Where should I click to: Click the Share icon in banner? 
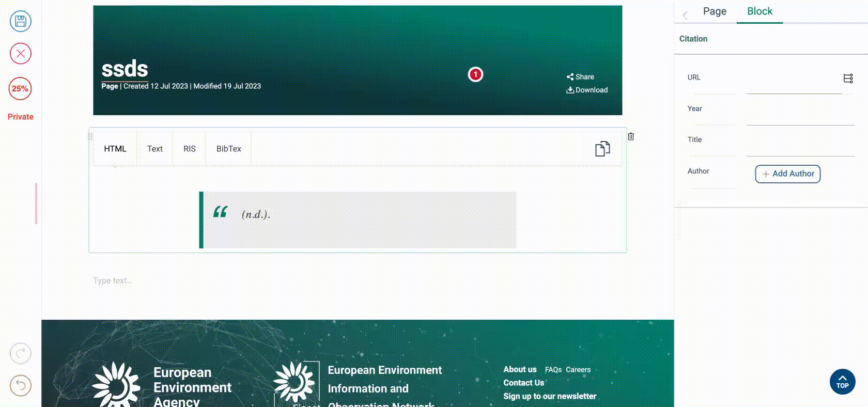[x=570, y=77]
